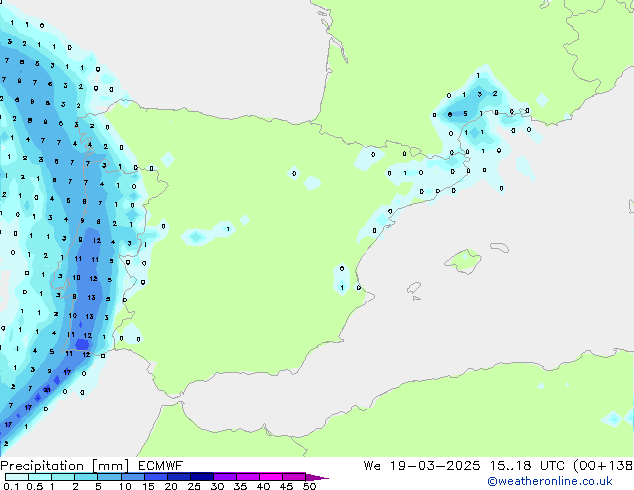Click the 20–25 mm dark blue swatch
The image size is (634, 490).
tap(178, 477)
